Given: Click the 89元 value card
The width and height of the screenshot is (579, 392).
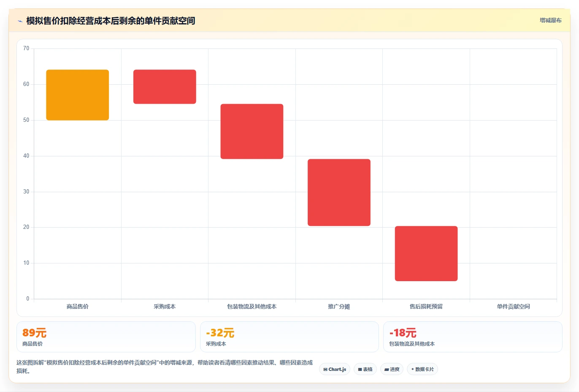Looking at the screenshot, I should pos(106,337).
